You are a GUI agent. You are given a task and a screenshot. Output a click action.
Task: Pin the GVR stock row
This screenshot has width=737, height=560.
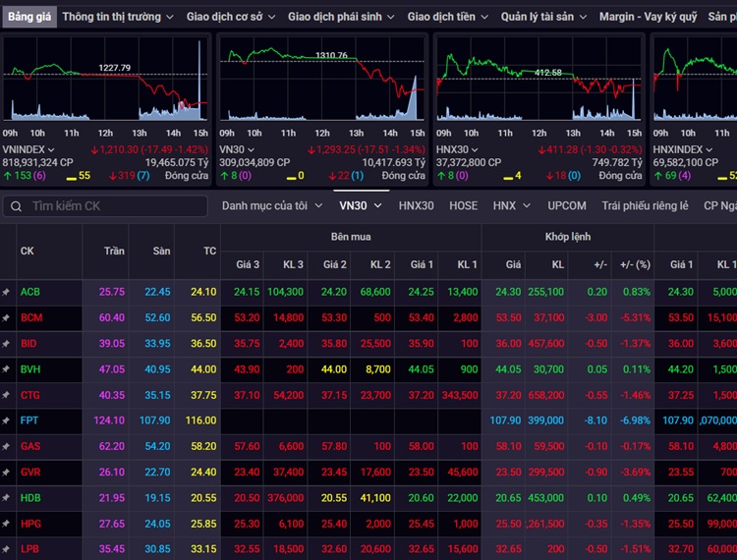pyautogui.click(x=6, y=473)
